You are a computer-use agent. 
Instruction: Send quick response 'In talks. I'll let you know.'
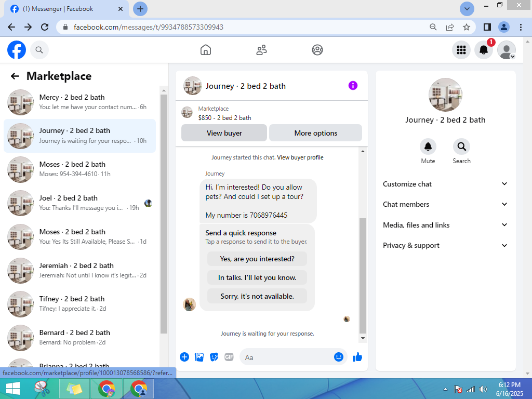tap(257, 277)
